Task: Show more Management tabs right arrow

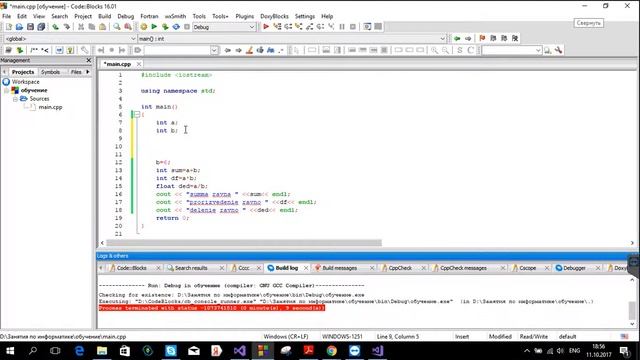Action: [88, 72]
